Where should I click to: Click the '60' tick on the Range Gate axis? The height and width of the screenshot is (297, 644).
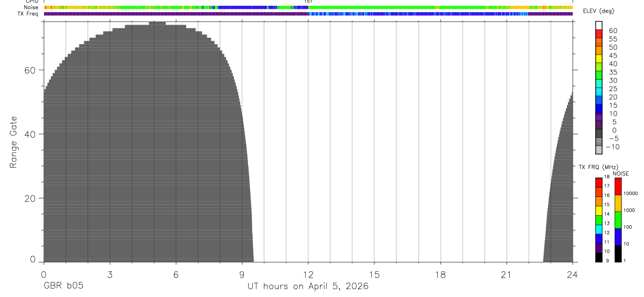tap(29, 70)
